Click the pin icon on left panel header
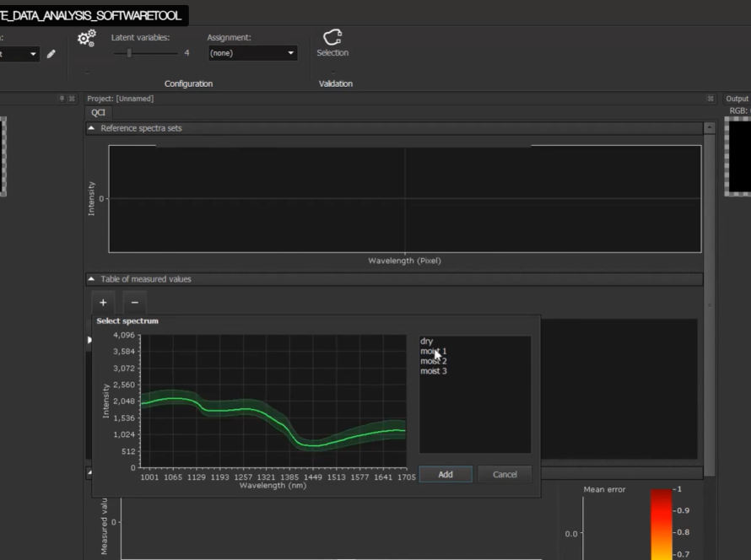This screenshot has width=751, height=560. pyautogui.click(x=62, y=99)
